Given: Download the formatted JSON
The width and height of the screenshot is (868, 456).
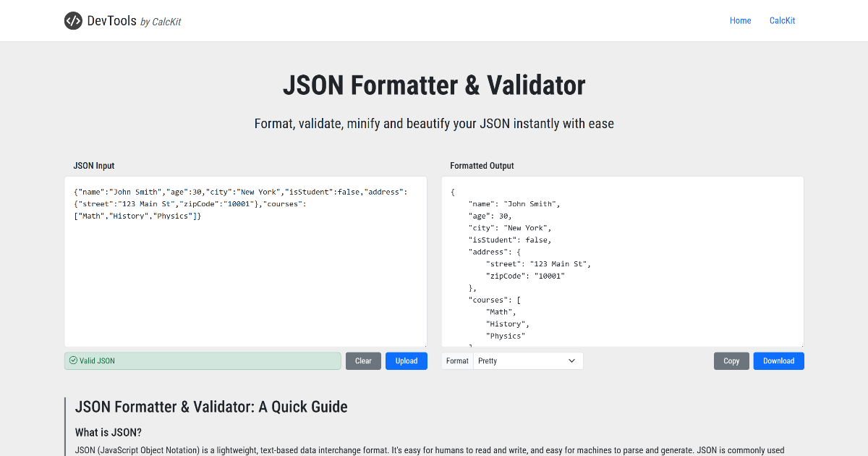Looking at the screenshot, I should point(778,360).
